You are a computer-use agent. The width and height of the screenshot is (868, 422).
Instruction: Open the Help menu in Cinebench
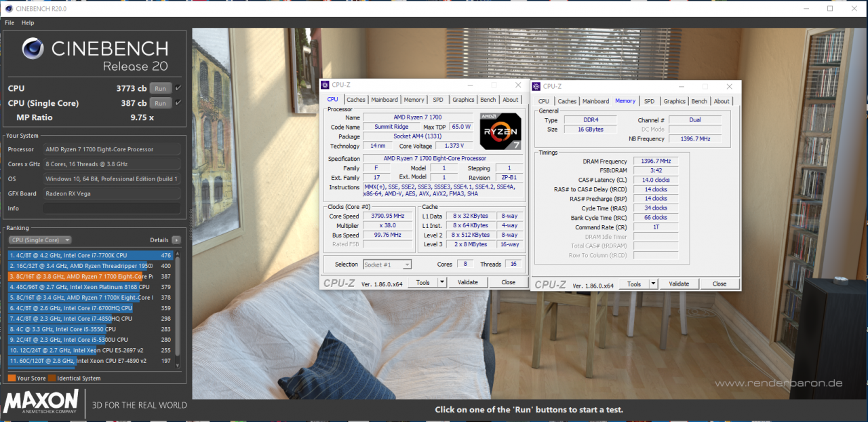point(28,22)
